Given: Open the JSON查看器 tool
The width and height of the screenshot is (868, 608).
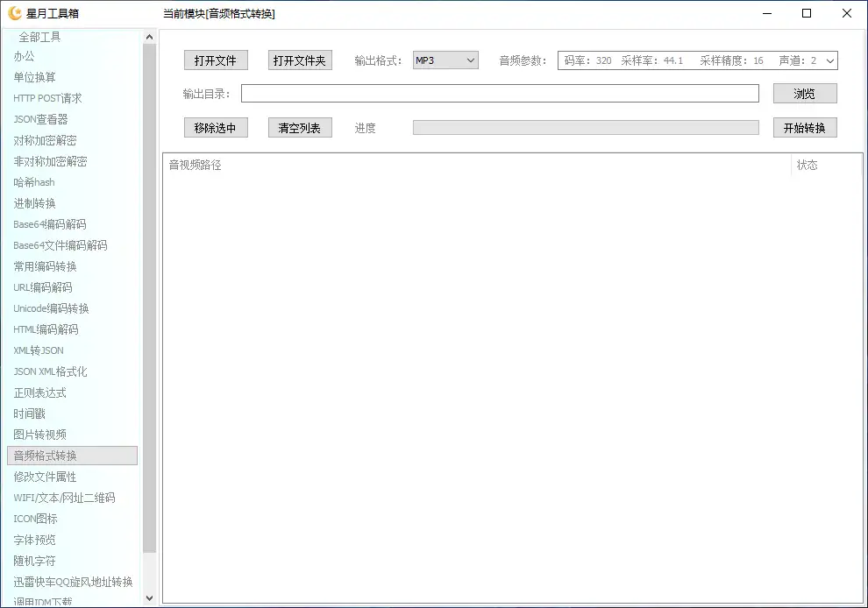Looking at the screenshot, I should pos(40,119).
